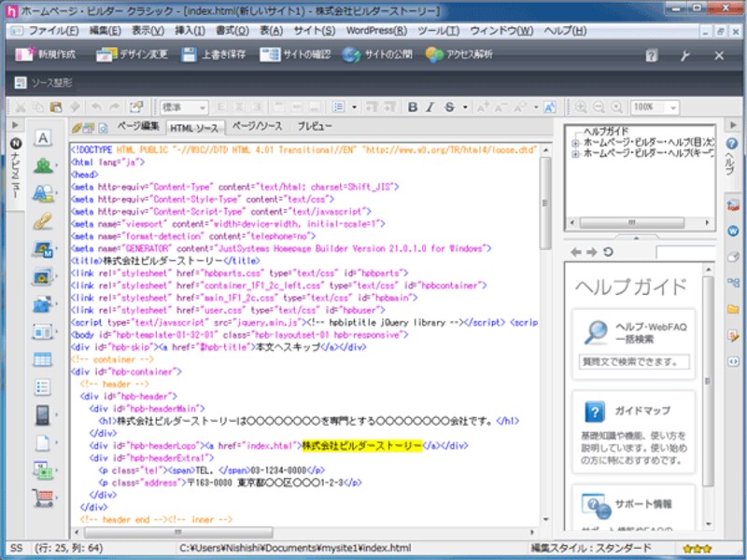Switch to the プレビュー tab
The width and height of the screenshot is (747, 560).
[x=315, y=126]
